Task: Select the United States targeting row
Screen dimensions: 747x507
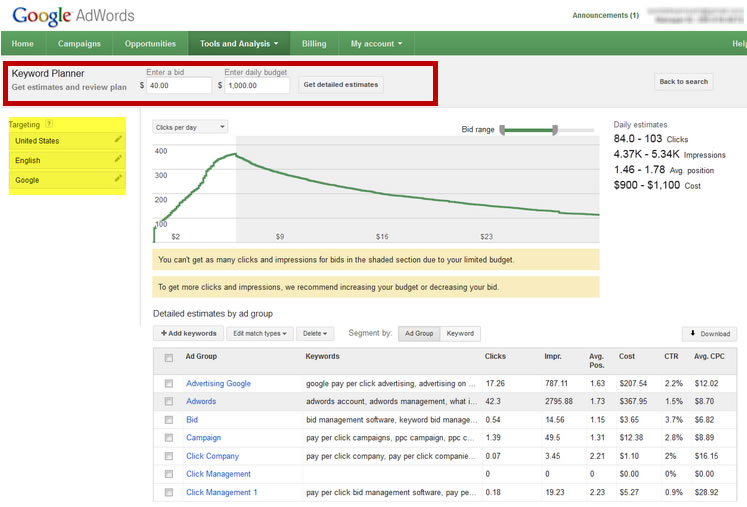Action: (x=67, y=141)
